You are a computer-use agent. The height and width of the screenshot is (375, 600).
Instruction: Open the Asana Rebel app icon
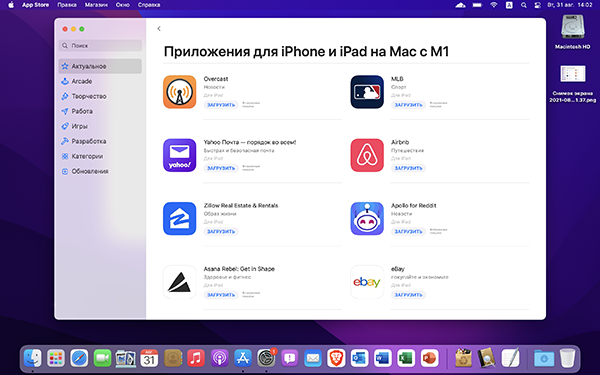point(179,282)
